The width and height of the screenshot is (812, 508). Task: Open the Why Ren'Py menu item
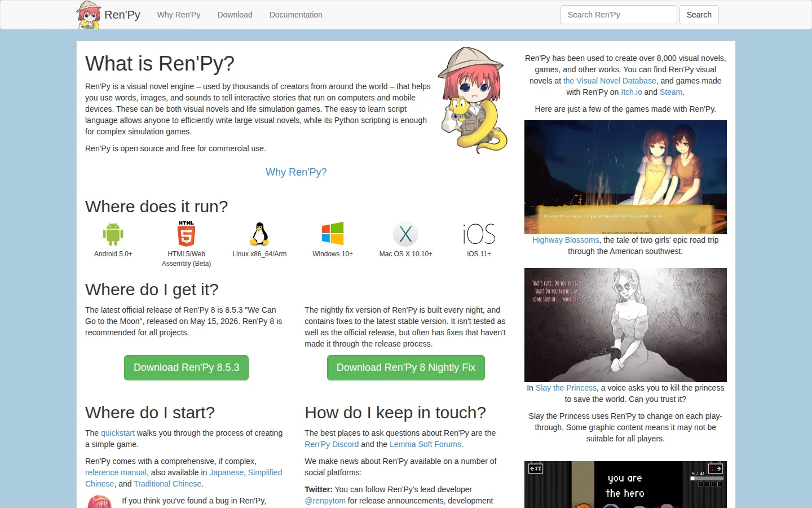click(179, 15)
